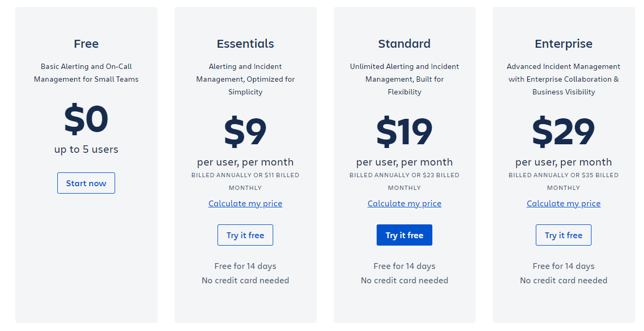Click the Start now button

[86, 183]
